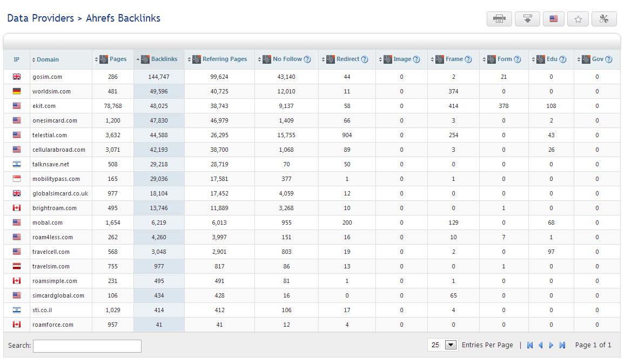Sort table by Domain column
The image size is (625, 364).
[48, 59]
